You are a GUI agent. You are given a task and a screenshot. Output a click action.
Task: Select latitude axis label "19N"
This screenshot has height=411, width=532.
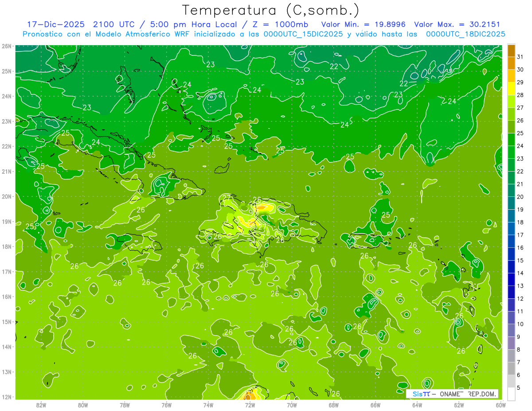(x=7, y=222)
